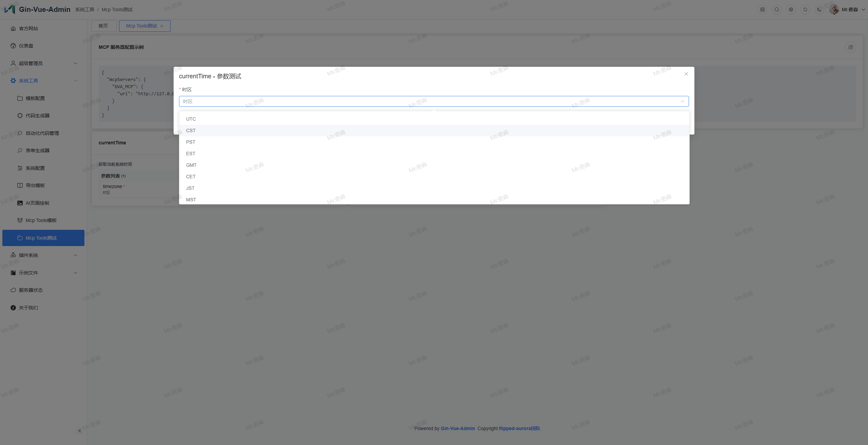Open Mcp Tools模板 menu item

tap(41, 220)
